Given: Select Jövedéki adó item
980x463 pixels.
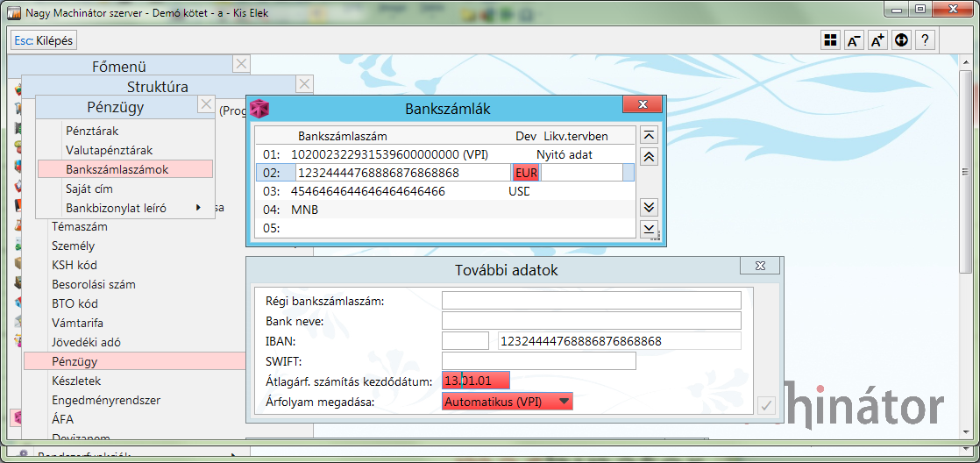Looking at the screenshot, I should [86, 342].
